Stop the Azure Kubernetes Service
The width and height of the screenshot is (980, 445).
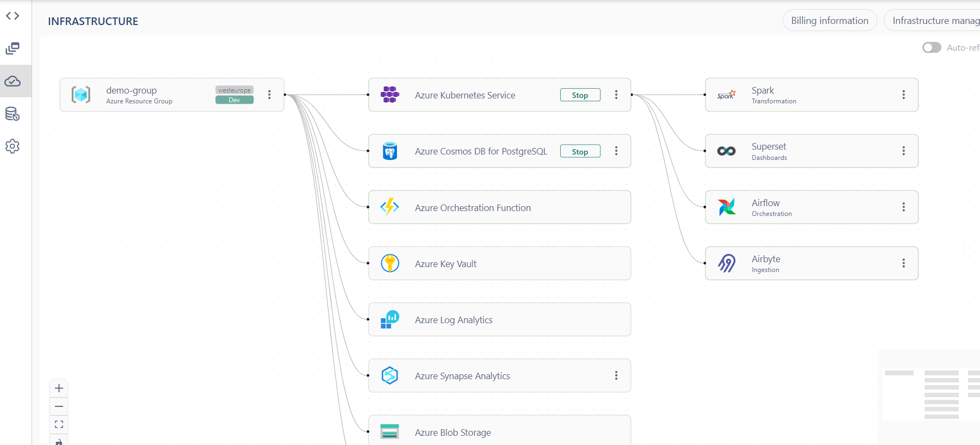click(x=580, y=95)
